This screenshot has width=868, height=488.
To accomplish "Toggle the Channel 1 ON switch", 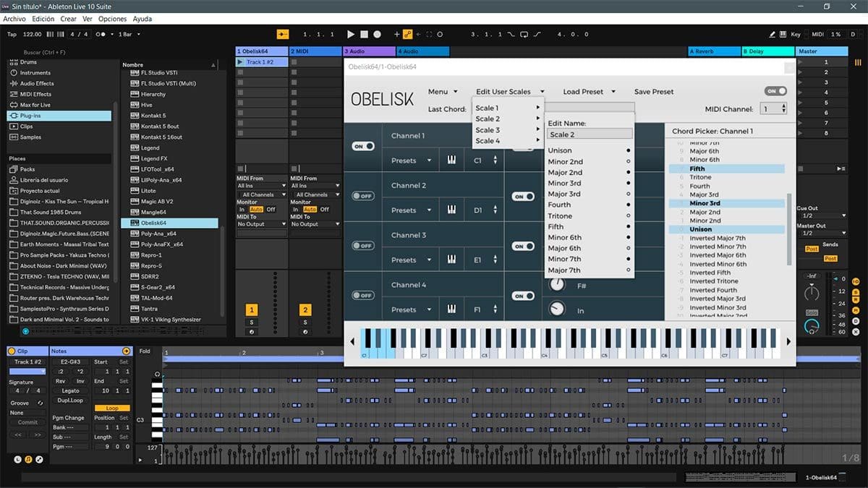I will pos(363,146).
